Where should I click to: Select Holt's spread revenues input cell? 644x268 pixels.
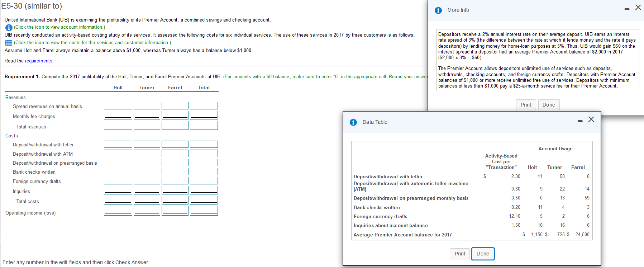[x=118, y=105]
